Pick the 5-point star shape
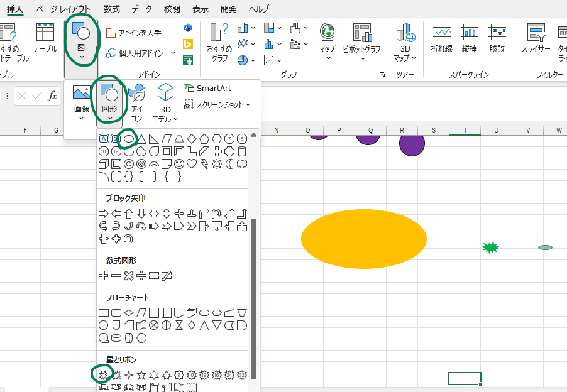The image size is (567, 392). click(141, 375)
